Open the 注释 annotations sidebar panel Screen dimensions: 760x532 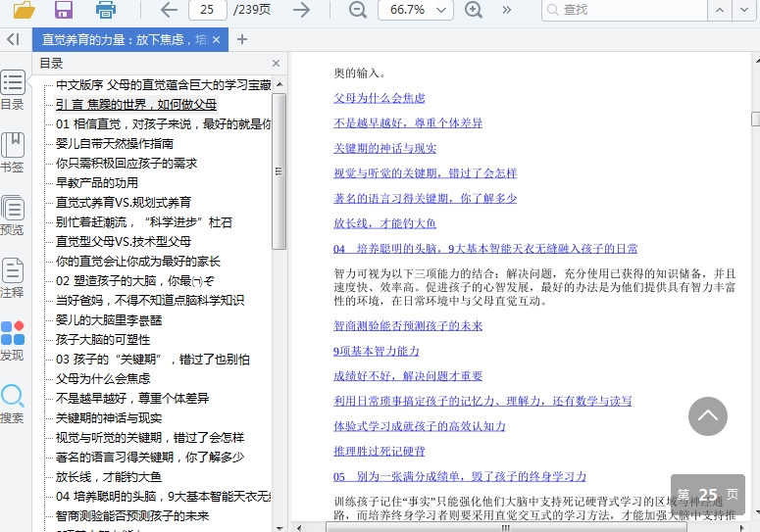(x=12, y=278)
